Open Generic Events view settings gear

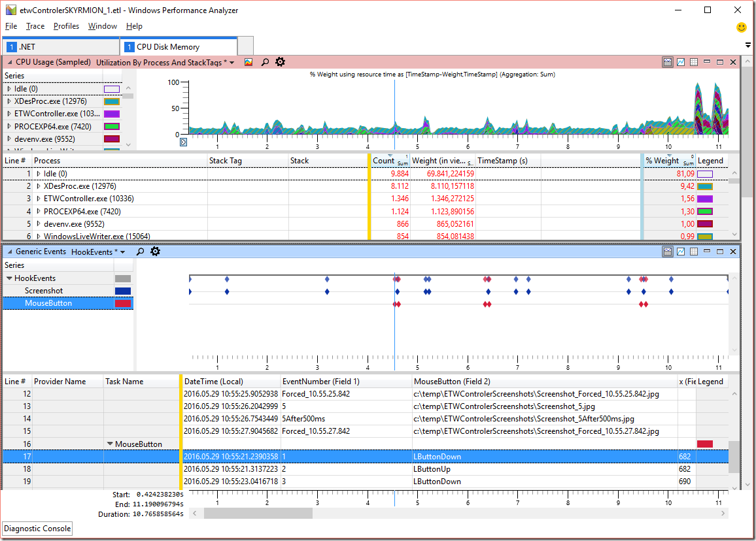(x=155, y=252)
